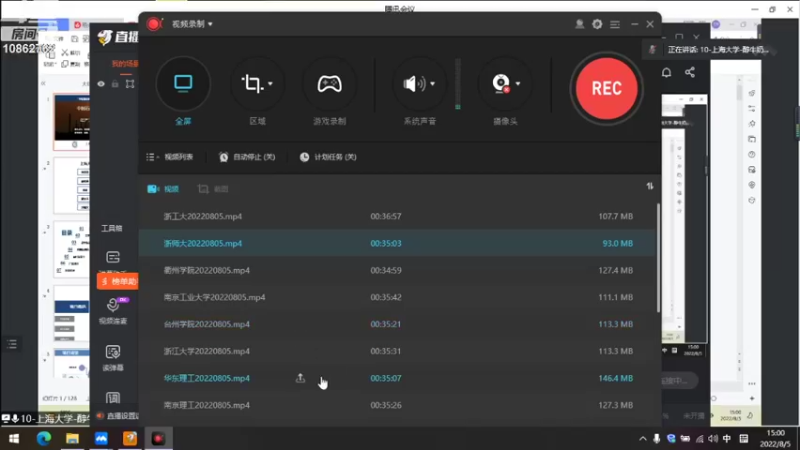The image size is (800, 450).
Task: Toggle the lock icon in live app sidebar
Action: pyautogui.click(x=115, y=84)
